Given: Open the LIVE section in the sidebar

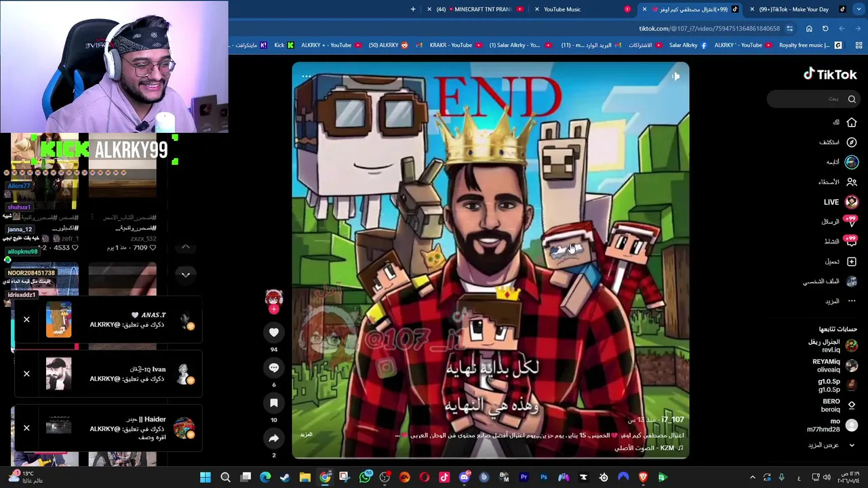Looking at the screenshot, I should [841, 202].
